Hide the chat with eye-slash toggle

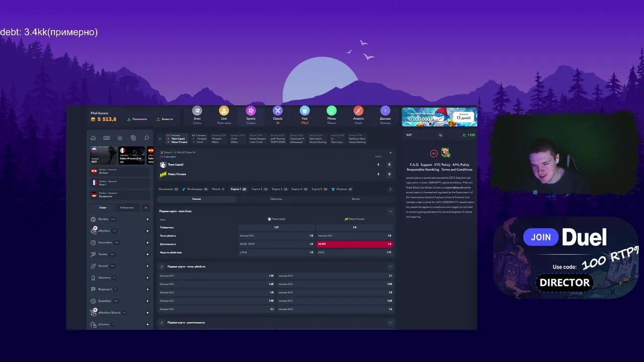click(x=440, y=135)
